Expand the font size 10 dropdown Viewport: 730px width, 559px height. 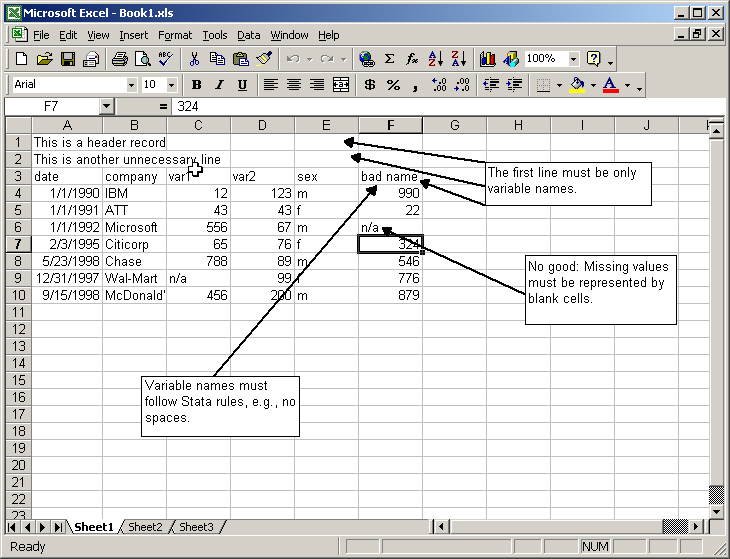[x=171, y=85]
